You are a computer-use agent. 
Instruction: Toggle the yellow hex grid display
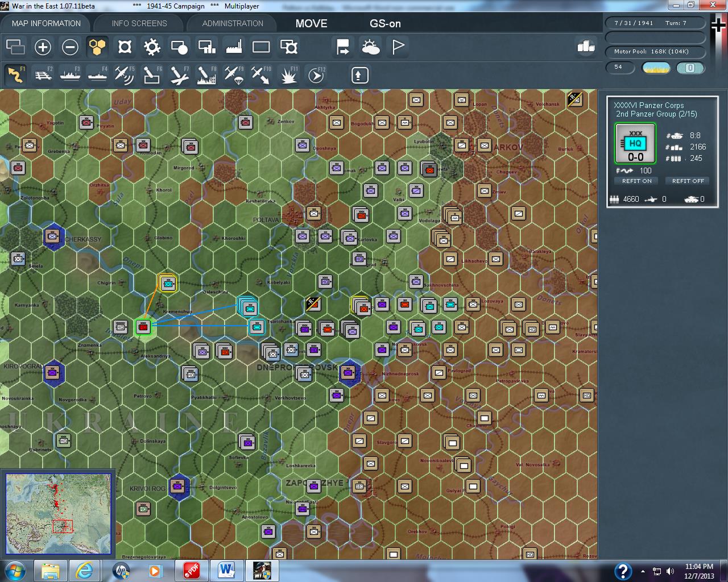(x=97, y=47)
